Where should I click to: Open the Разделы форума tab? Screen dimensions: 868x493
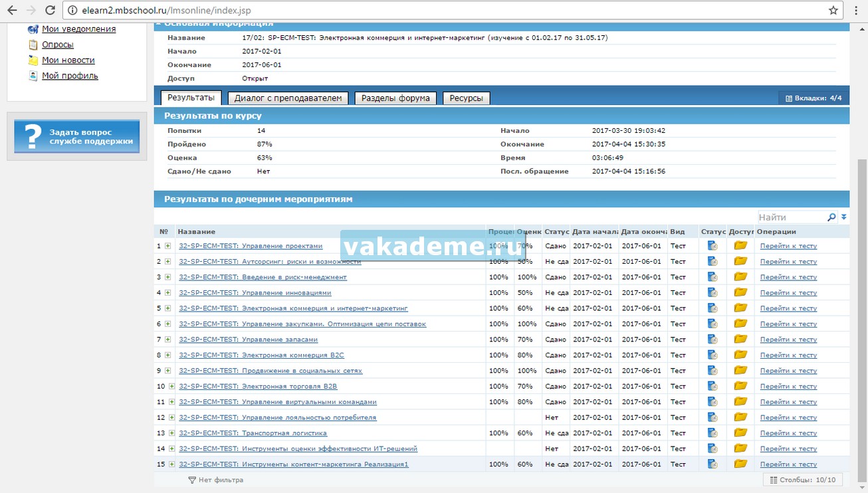click(x=395, y=98)
